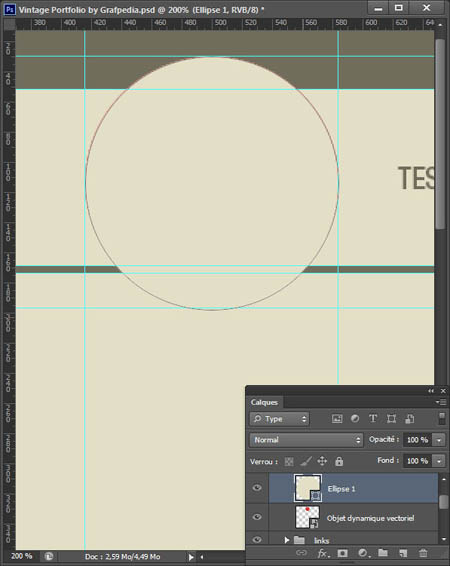Click the vertical document scrollbar thumb
Image resolution: width=450 pixels, height=566 pixels.
pos(440,134)
